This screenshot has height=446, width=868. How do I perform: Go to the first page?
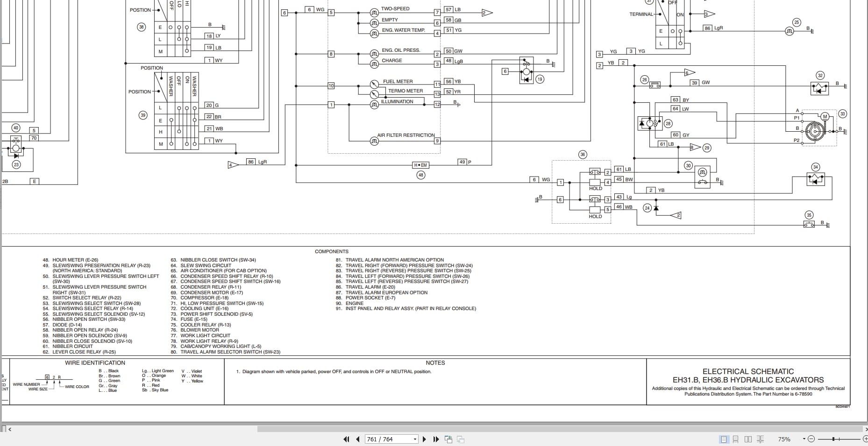tap(346, 439)
